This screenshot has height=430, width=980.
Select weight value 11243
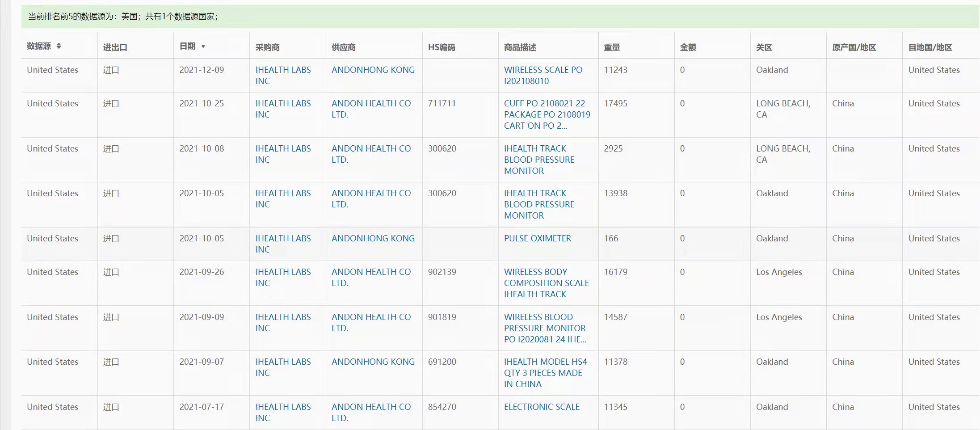tap(615, 70)
